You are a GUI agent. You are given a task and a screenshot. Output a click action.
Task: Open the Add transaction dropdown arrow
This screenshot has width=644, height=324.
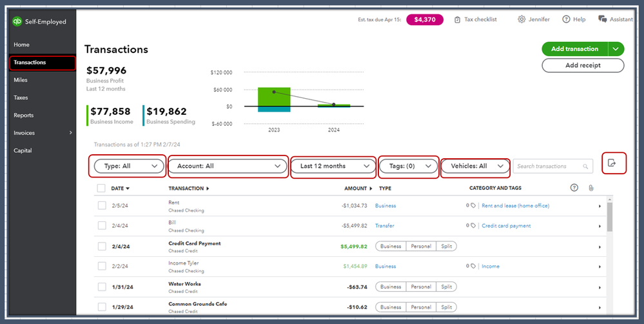(x=616, y=49)
